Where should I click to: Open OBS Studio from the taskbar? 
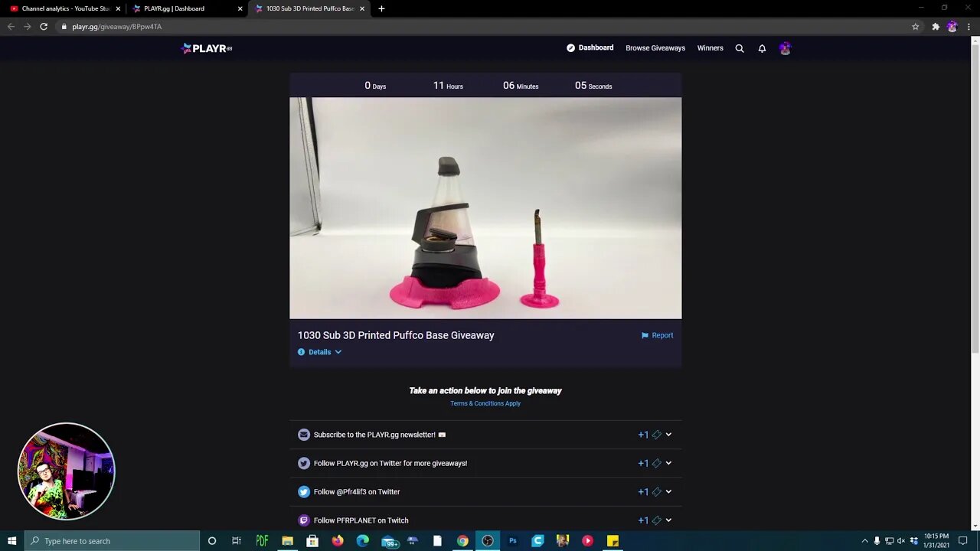[x=488, y=541]
